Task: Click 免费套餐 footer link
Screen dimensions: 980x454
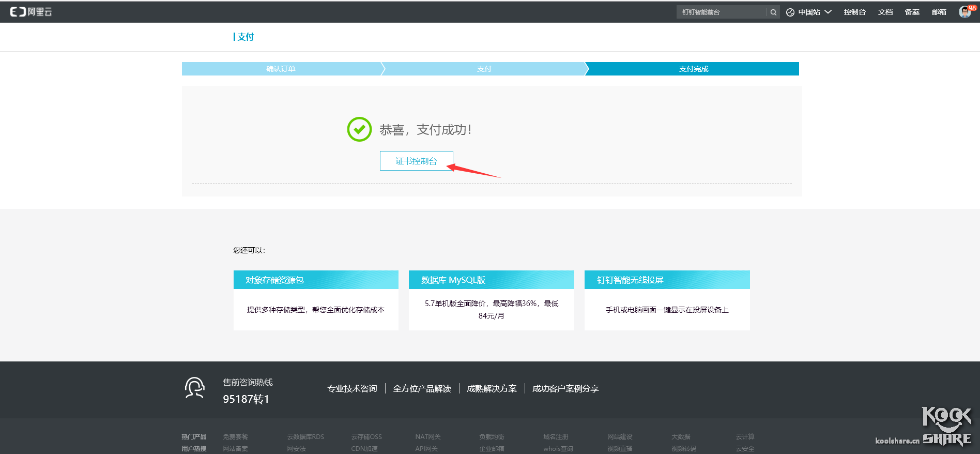Action: click(x=235, y=437)
